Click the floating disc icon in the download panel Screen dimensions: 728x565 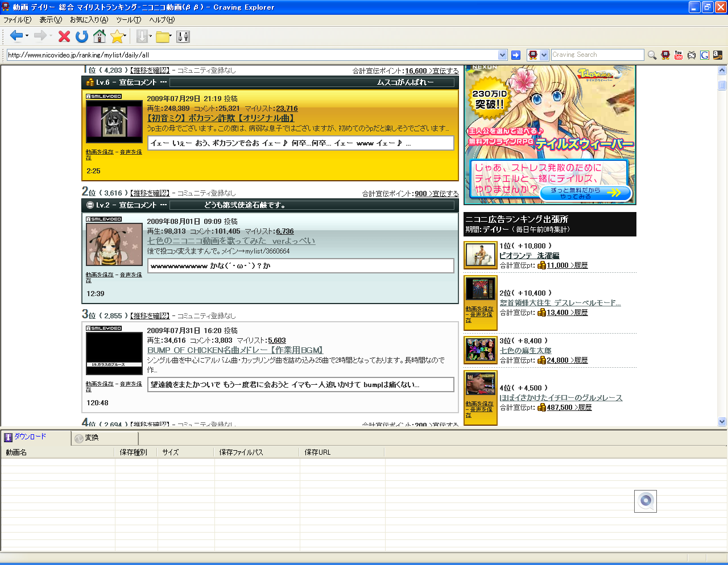point(646,501)
